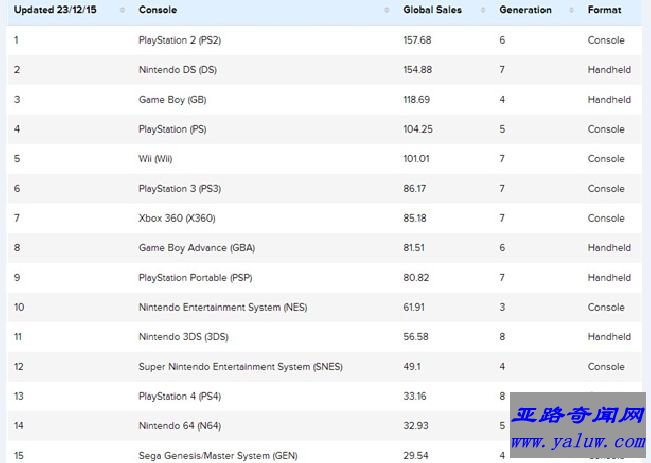Select Nintendo 64 (N64) row name
This screenshot has height=463, width=651.
point(180,426)
